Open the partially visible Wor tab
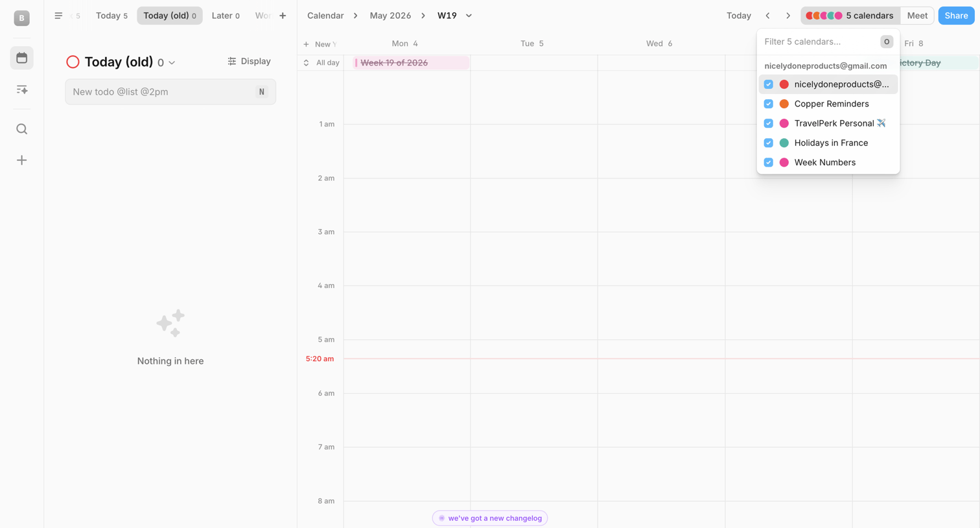 pos(262,16)
